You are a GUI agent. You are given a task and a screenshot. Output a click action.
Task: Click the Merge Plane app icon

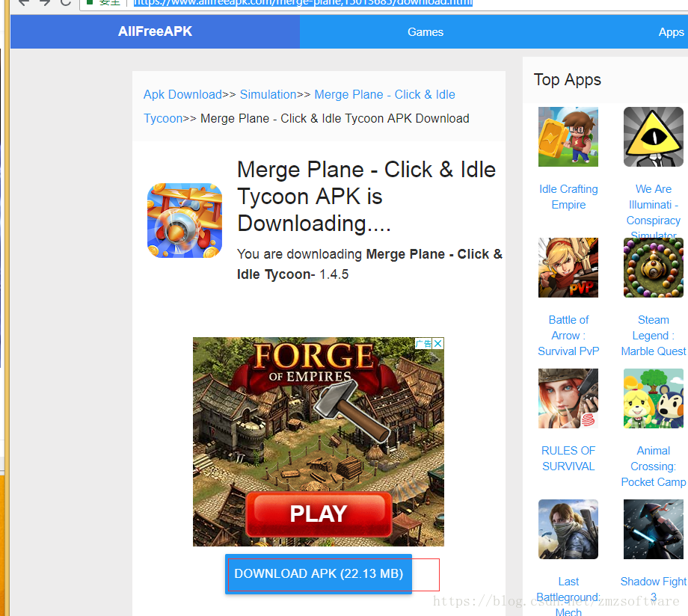coord(185,221)
